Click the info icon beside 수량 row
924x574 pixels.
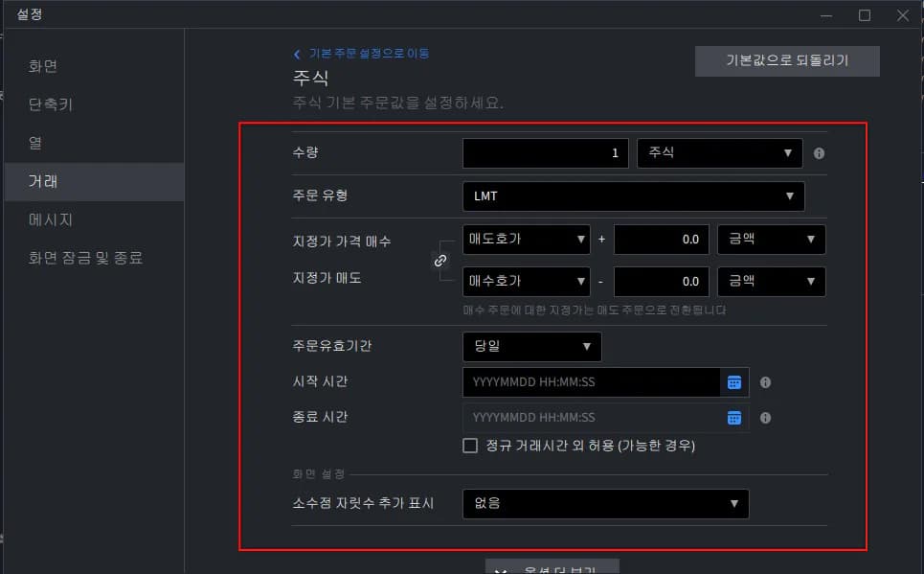[x=819, y=153]
